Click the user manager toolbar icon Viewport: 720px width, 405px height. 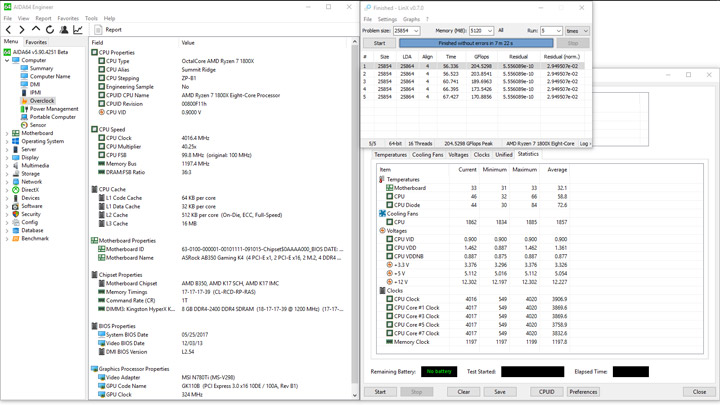click(64, 30)
